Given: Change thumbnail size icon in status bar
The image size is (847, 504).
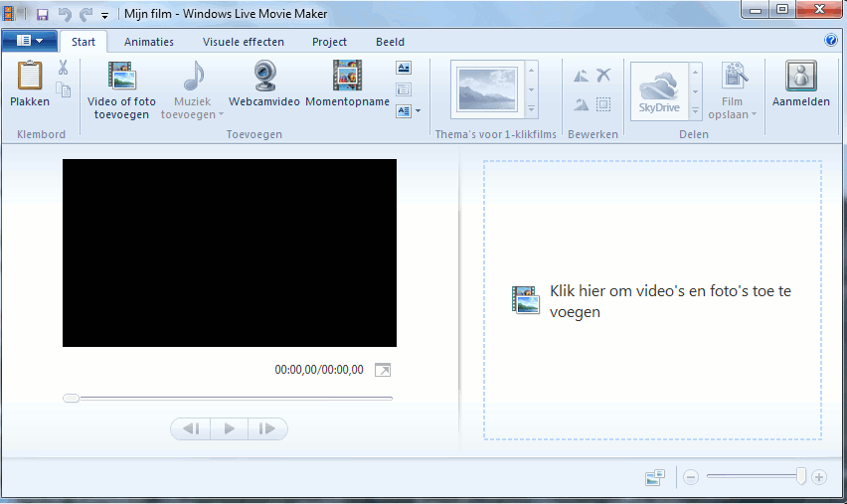Looking at the screenshot, I should coord(655,477).
